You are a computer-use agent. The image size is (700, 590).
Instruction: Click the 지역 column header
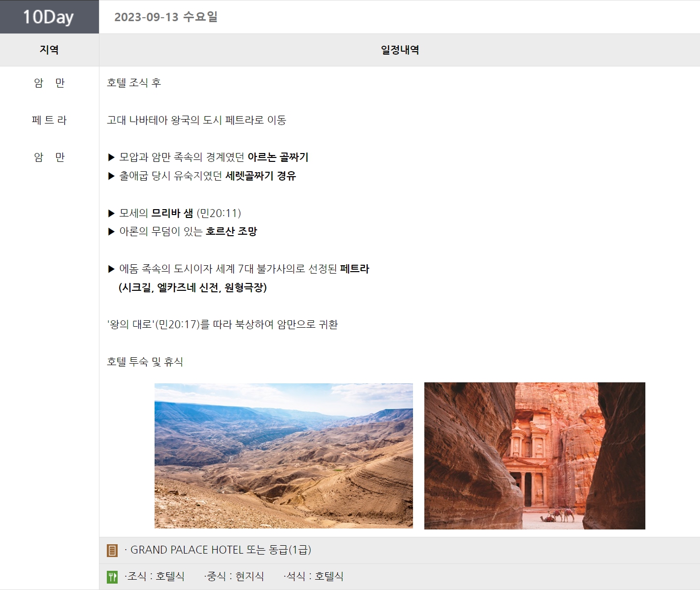pyautogui.click(x=49, y=50)
